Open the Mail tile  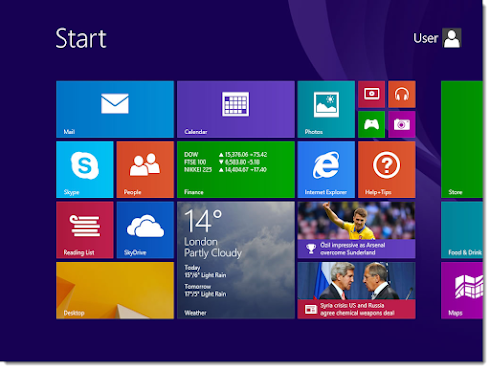click(x=115, y=109)
